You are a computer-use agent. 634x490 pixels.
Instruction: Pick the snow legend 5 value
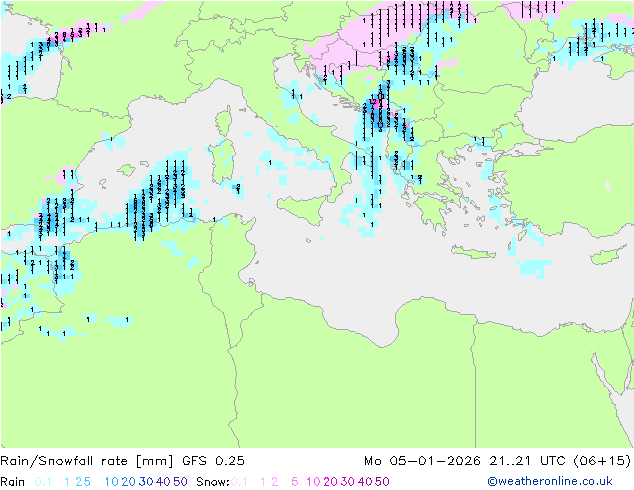coord(295,482)
